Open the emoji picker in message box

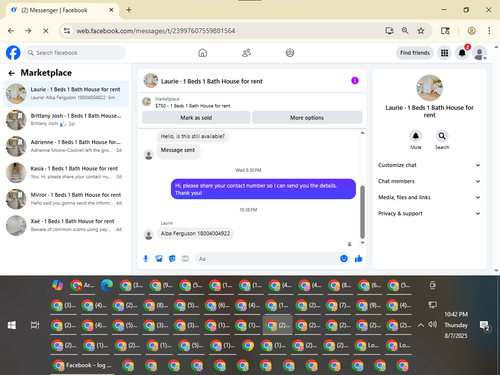344,259
